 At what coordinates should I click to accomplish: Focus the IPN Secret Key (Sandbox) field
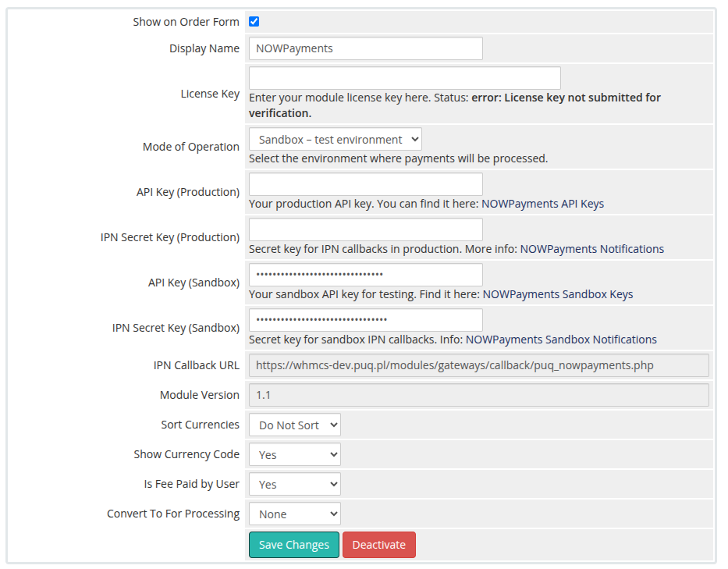click(365, 320)
